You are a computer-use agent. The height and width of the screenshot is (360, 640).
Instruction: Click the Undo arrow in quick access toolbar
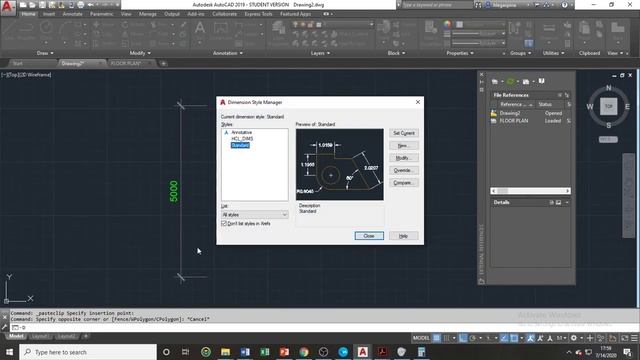coord(91,5)
